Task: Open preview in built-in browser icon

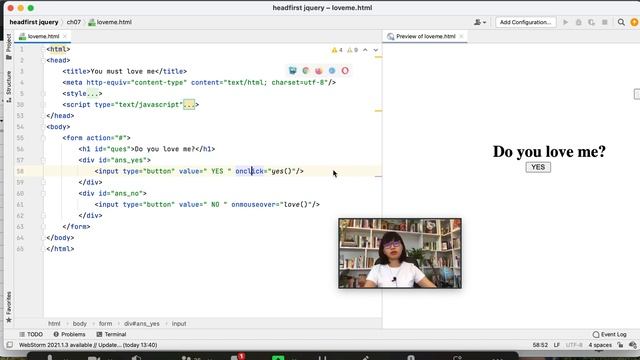Action: pos(293,71)
